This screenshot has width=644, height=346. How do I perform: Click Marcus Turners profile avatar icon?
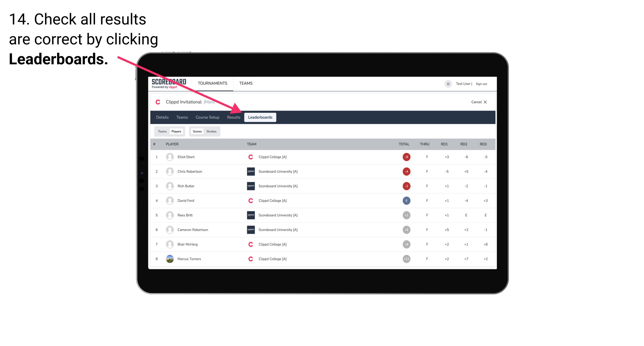tap(170, 259)
